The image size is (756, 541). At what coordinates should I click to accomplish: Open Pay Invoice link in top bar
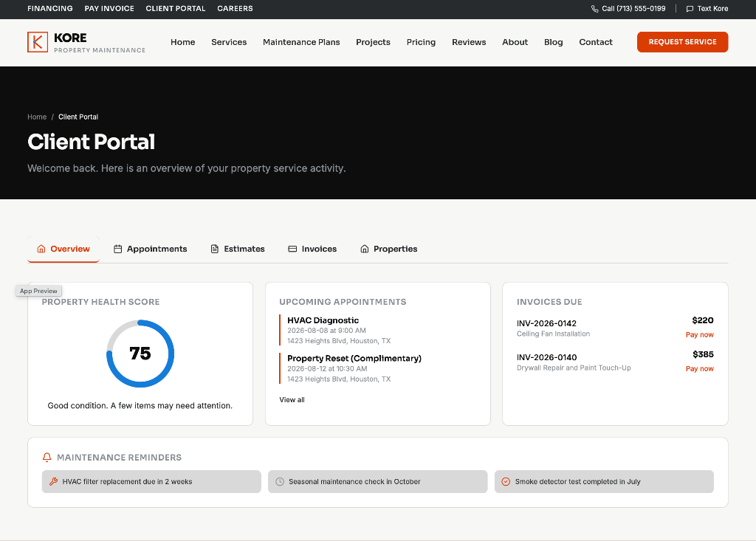109,9
